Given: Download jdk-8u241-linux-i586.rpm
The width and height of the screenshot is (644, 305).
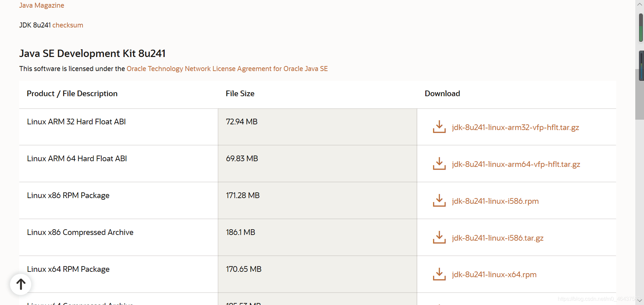Looking at the screenshot, I should [495, 201].
